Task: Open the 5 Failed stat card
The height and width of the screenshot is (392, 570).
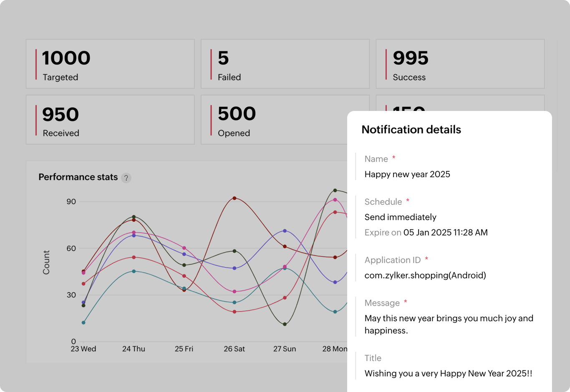Action: [x=285, y=64]
